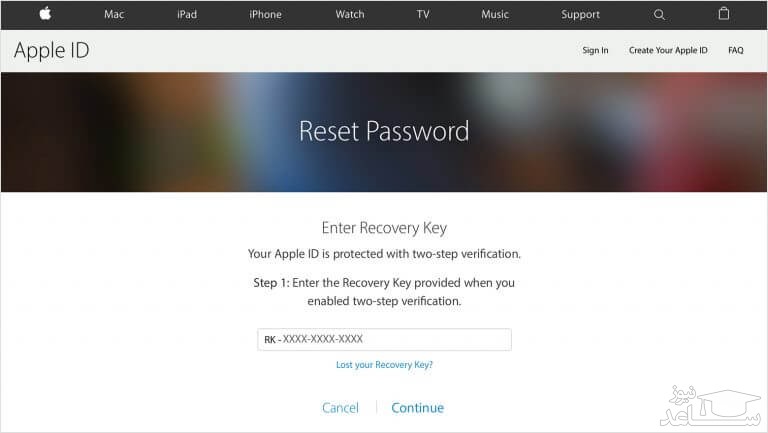
Task: Click the Apple logo icon
Action: coord(46,14)
